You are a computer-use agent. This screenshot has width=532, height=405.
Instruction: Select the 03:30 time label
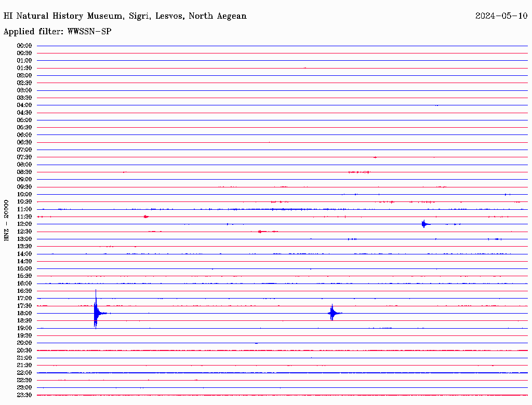(24, 98)
